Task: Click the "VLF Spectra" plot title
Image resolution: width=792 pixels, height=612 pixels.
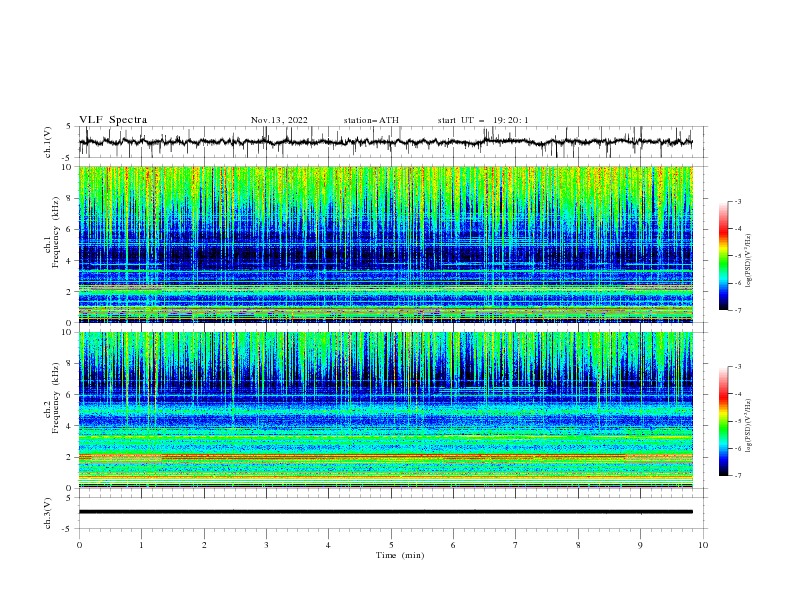Action: (x=113, y=120)
